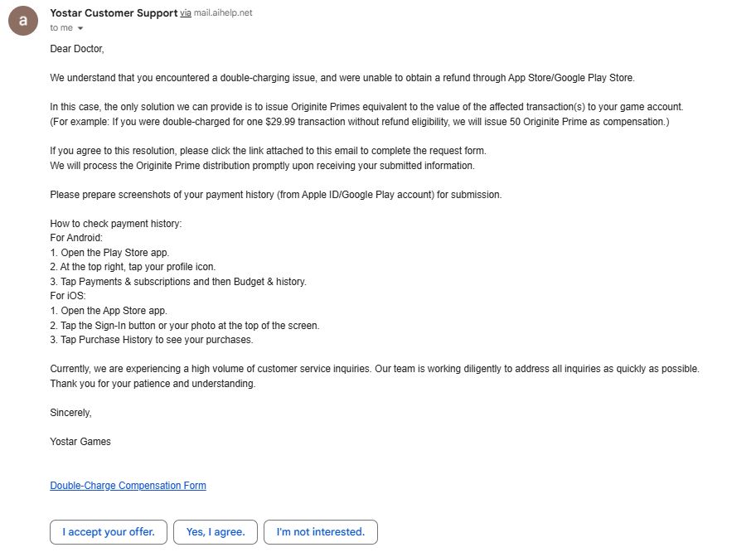This screenshot has width=756, height=557.
Task: Click the underlined "via" link
Action: [186, 13]
